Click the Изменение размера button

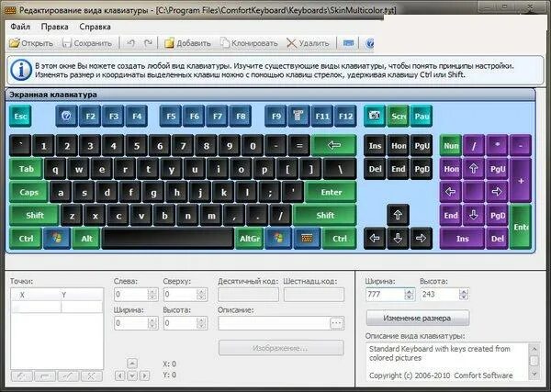point(418,318)
